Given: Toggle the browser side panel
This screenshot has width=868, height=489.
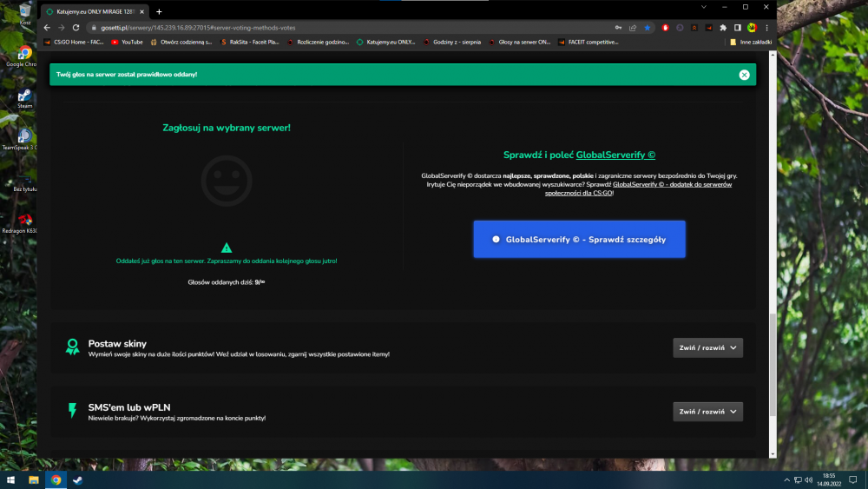Looking at the screenshot, I should [x=737, y=28].
